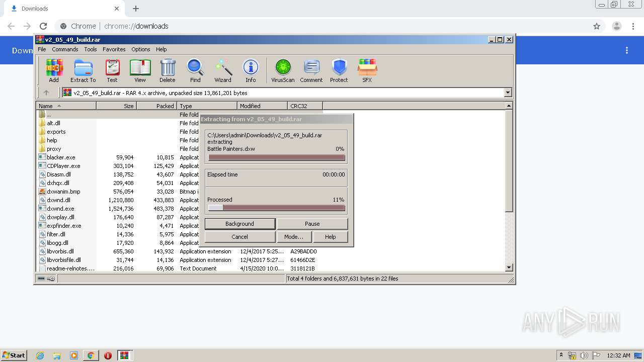Click the file extraction progress bar
This screenshot has width=644, height=362.
(276, 157)
